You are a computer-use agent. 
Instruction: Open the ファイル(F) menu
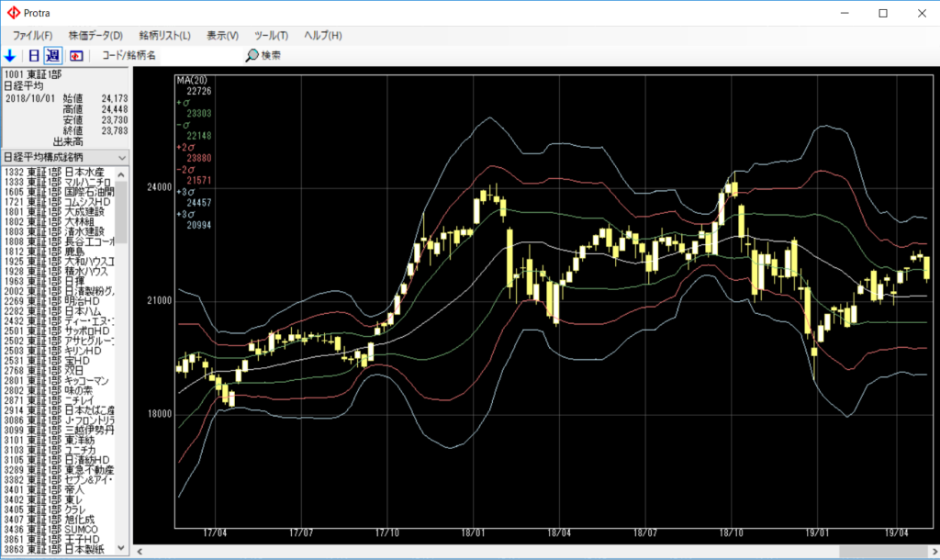[32, 35]
